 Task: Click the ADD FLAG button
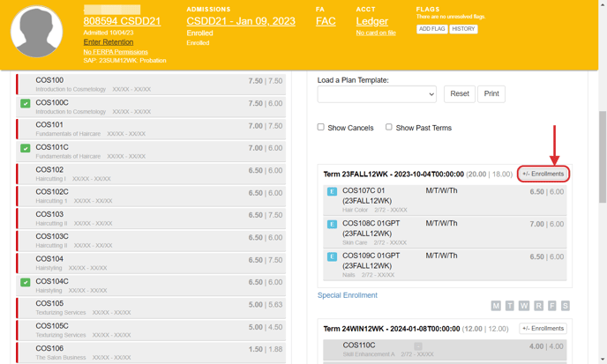(x=431, y=29)
